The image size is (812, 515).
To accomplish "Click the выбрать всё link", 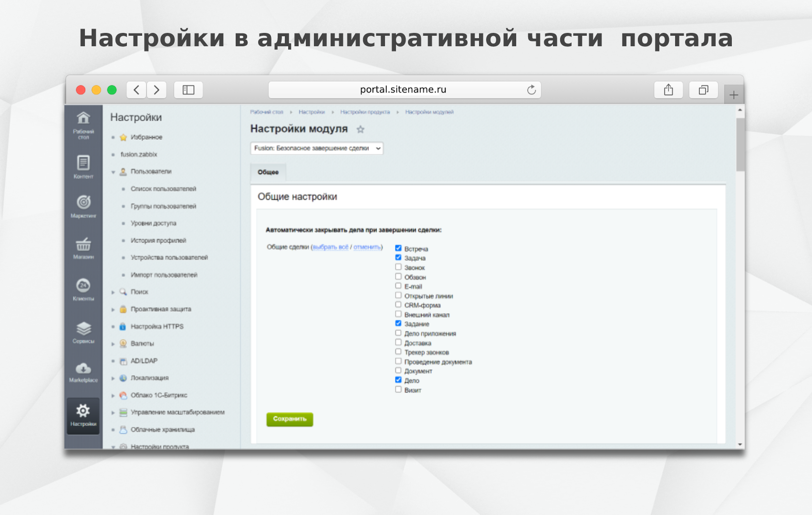I will tap(331, 247).
